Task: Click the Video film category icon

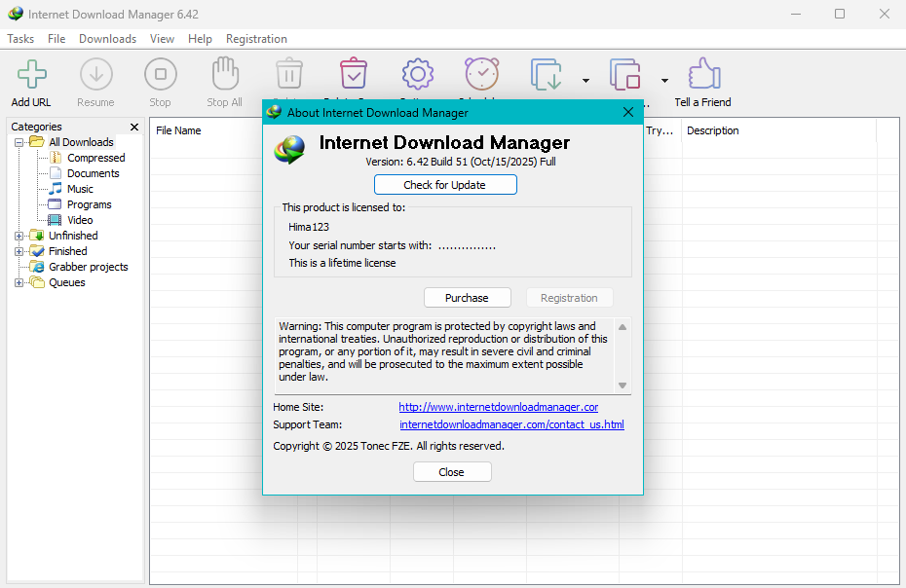Action: point(55,220)
